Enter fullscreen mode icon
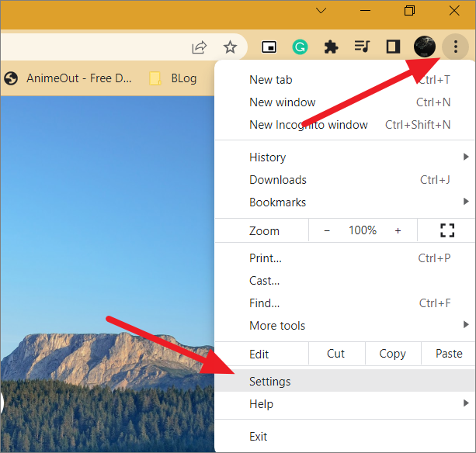 (x=447, y=230)
